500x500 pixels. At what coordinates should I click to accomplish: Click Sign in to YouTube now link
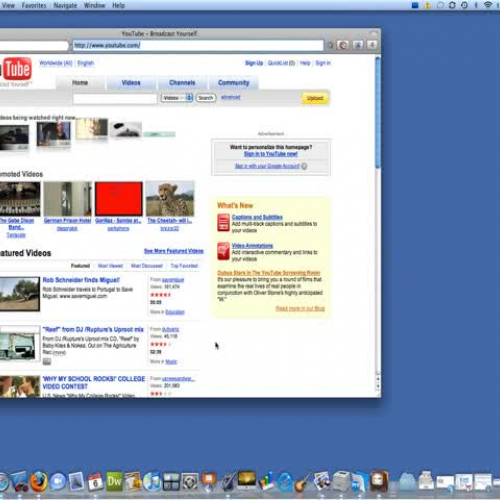(x=271, y=154)
